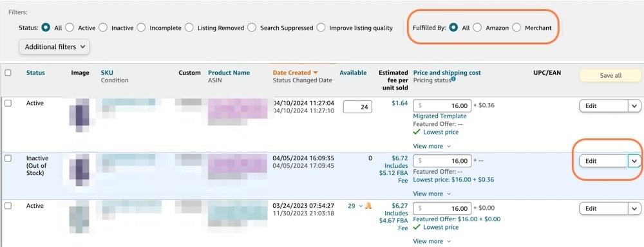Click the Edit button in the first Active row
The height and width of the screenshot is (247, 644).
click(603, 106)
